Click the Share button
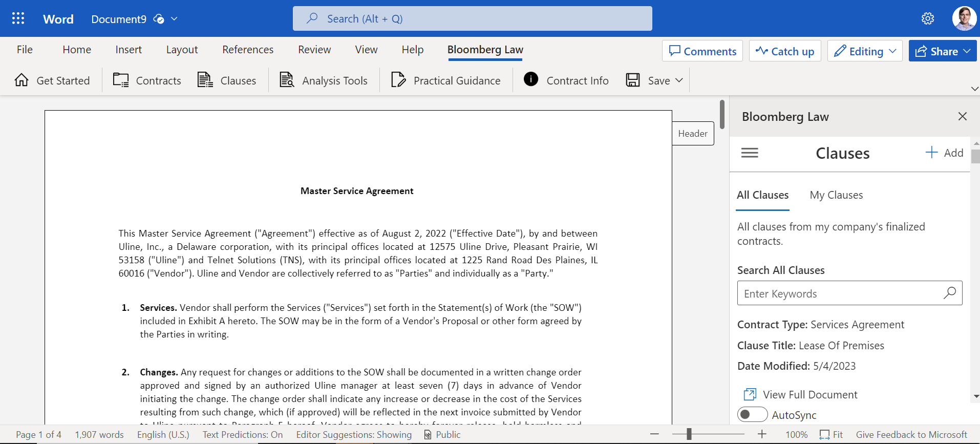Image resolution: width=980 pixels, height=444 pixels. [943, 51]
